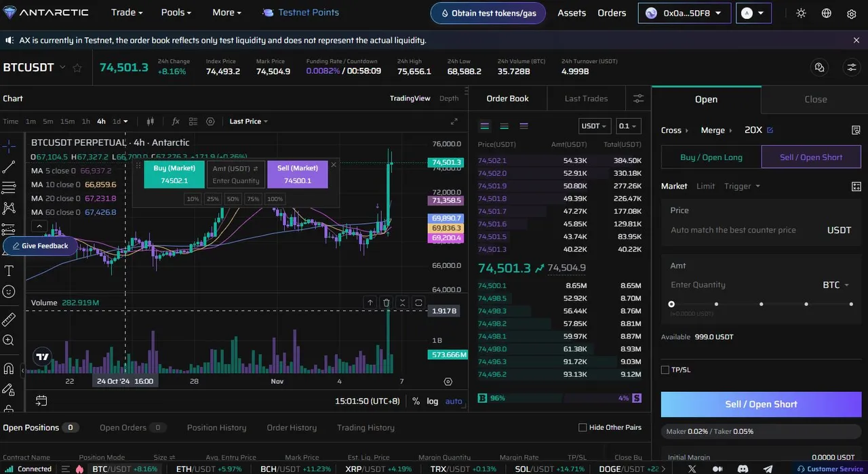Screen dimensions: 868x474
Task: Open the emoji icons tool
Action: tap(9, 292)
